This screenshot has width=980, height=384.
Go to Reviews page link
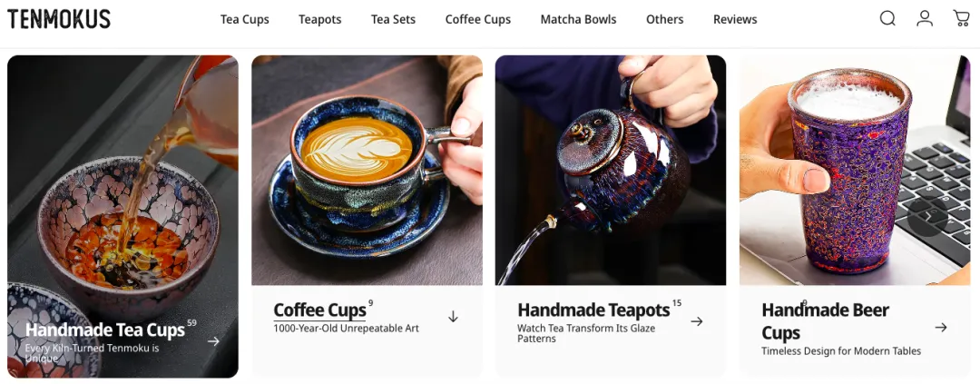coord(735,19)
